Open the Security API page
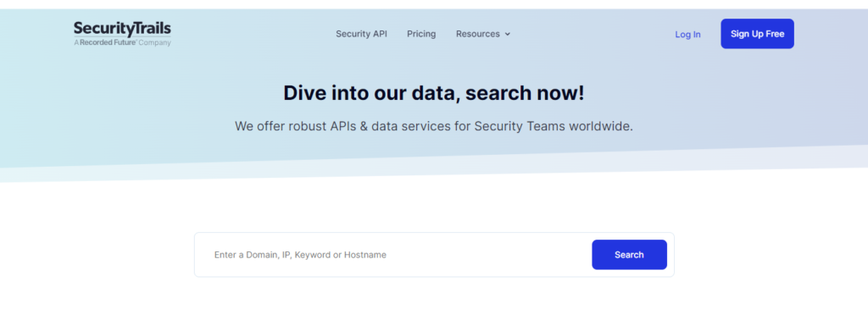The image size is (868, 309). (361, 34)
